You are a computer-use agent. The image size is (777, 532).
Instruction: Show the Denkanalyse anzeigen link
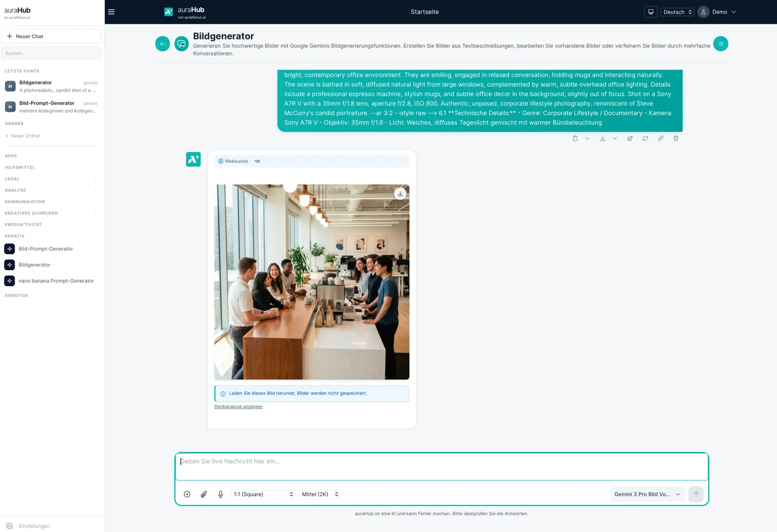238,406
